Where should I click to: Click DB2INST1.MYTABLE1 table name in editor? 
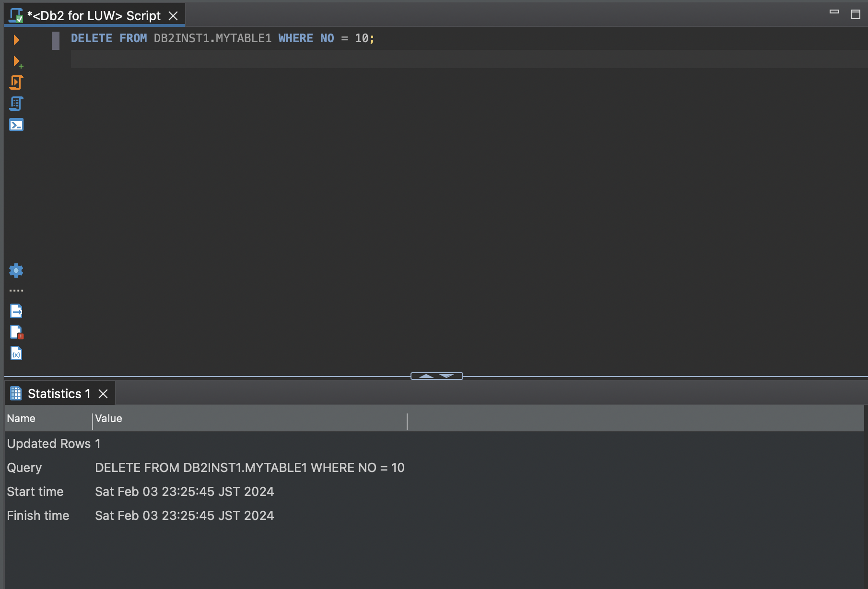[212, 38]
